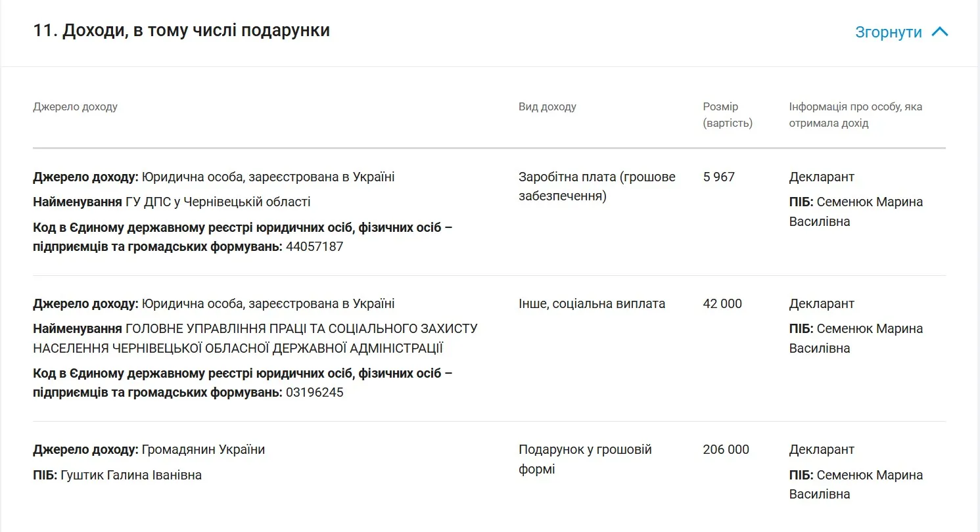The height and width of the screenshot is (532, 980).
Task: Select income type 'Інше, соціальна виплата'
Action: pos(592,303)
